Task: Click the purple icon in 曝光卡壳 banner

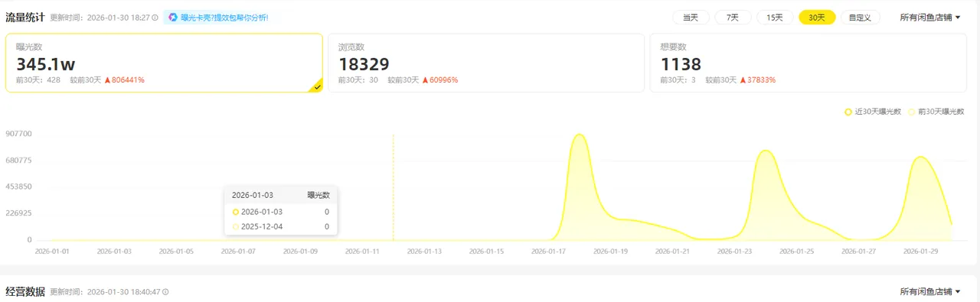Action: (x=173, y=17)
